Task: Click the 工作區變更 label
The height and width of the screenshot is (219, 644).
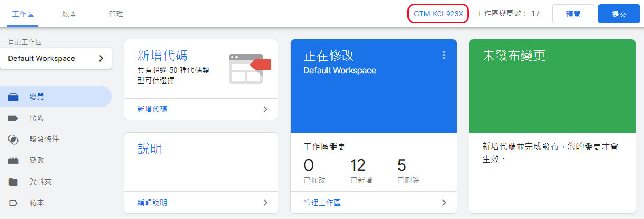Action: pos(324,146)
